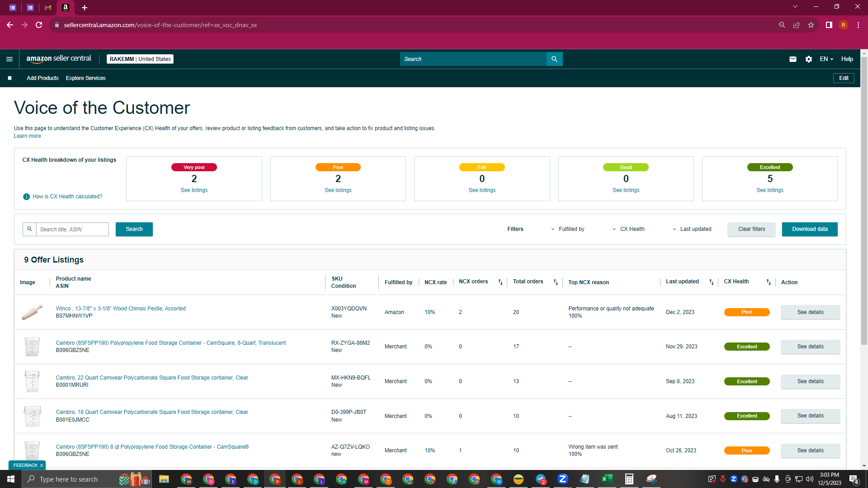Open the Help menu item
The image size is (868, 488).
847,59
